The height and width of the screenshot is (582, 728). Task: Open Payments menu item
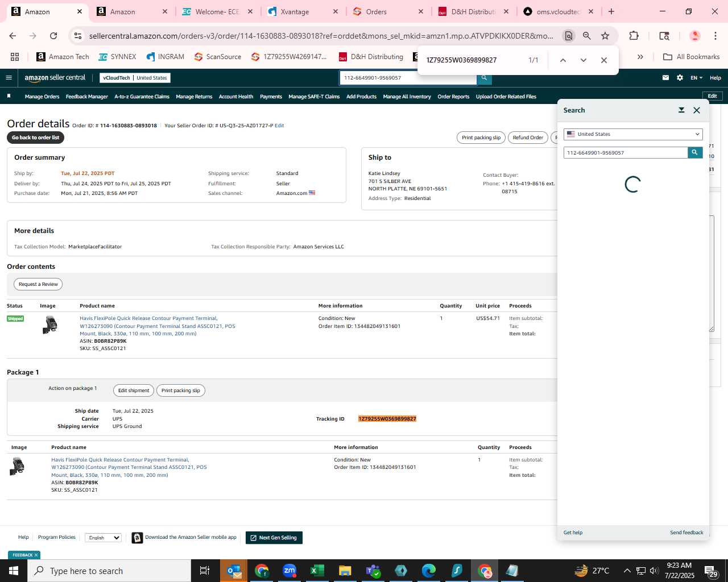coord(271,97)
